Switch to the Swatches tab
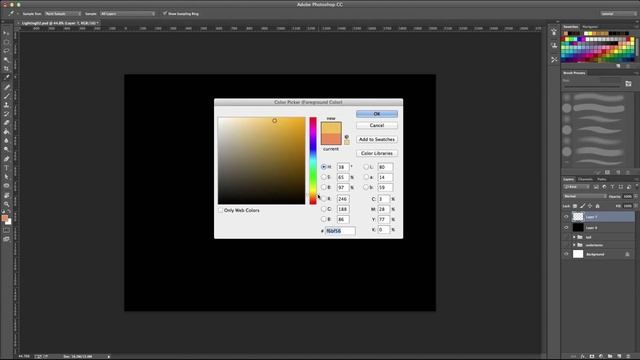The image size is (640, 360). coord(571,27)
